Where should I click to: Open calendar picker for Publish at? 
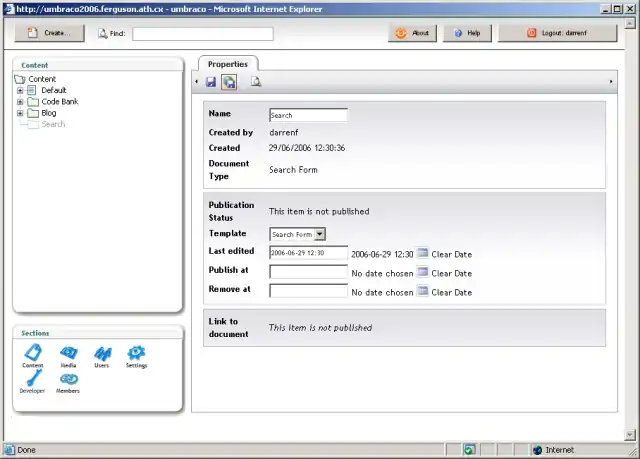pos(422,272)
